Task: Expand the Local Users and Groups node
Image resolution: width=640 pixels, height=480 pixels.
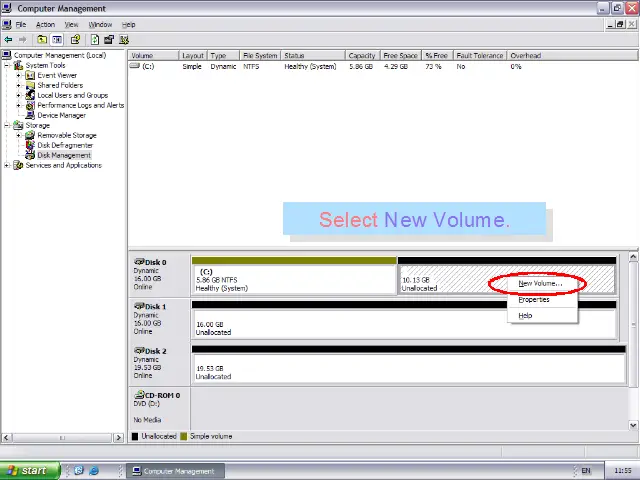Action: (x=18, y=96)
